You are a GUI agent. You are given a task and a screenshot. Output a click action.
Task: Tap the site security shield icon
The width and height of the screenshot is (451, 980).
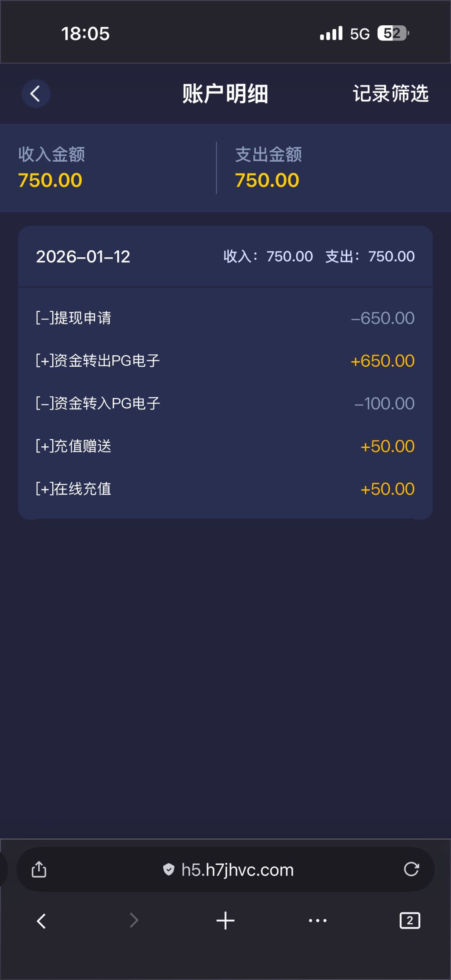169,870
